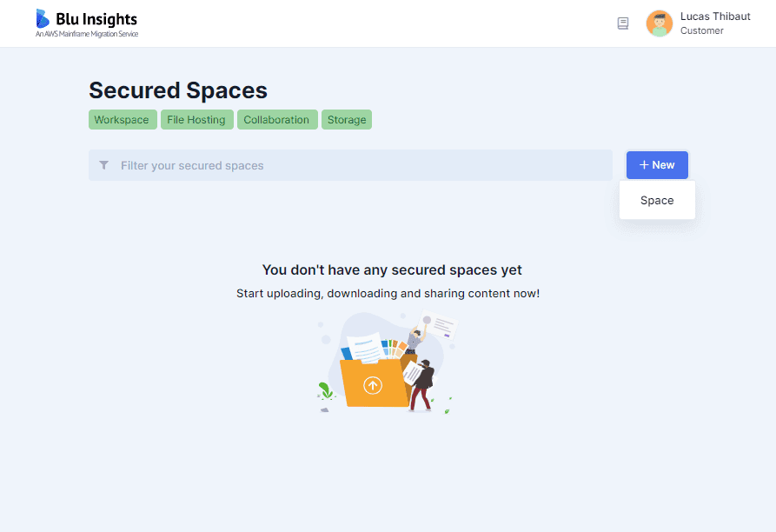
Task: Click the Customer role label
Action: pyautogui.click(x=702, y=30)
